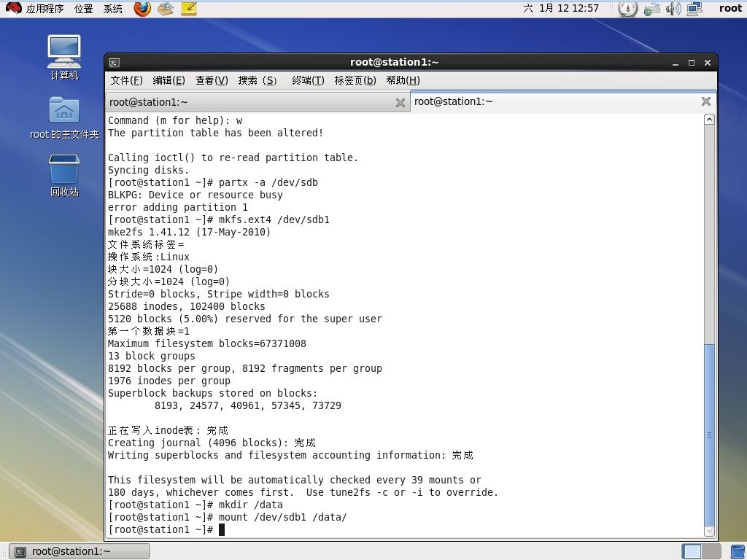Click the root@station1 taskbar button

tap(80, 551)
